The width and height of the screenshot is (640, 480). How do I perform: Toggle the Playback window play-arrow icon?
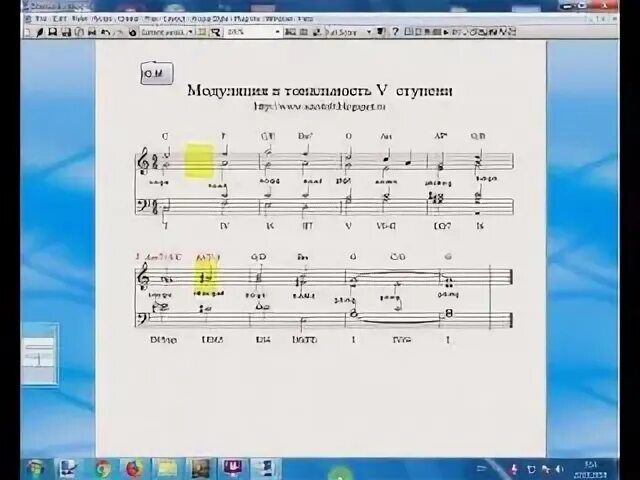click(x=446, y=32)
